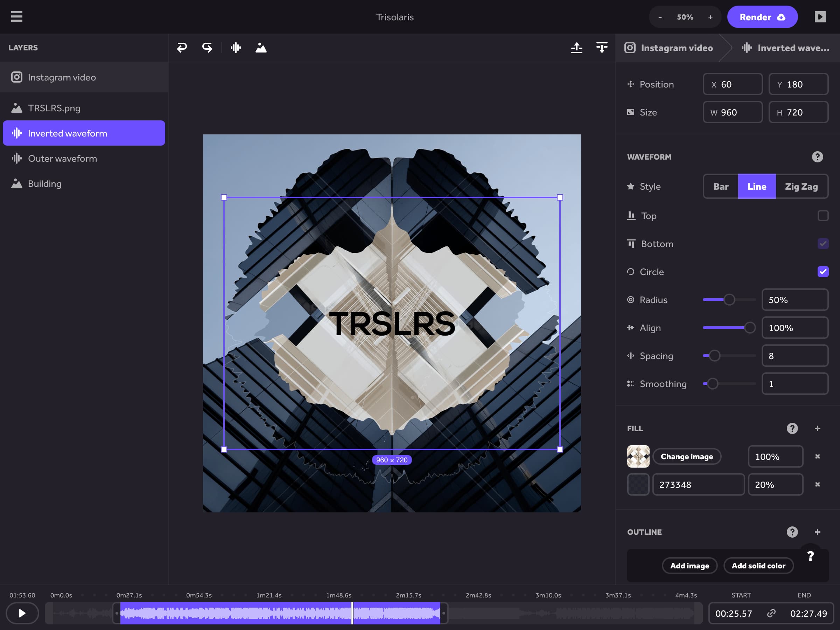Add a new image layer
Viewport: 840px width, 630px height.
(261, 48)
